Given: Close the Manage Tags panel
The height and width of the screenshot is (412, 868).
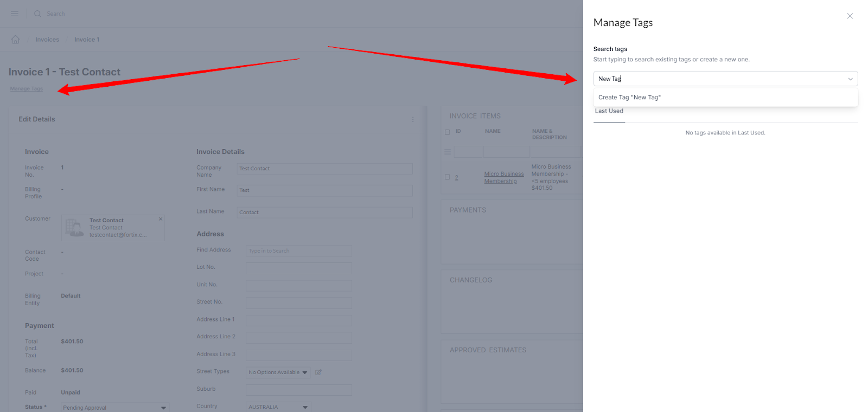Looking at the screenshot, I should pyautogui.click(x=850, y=16).
